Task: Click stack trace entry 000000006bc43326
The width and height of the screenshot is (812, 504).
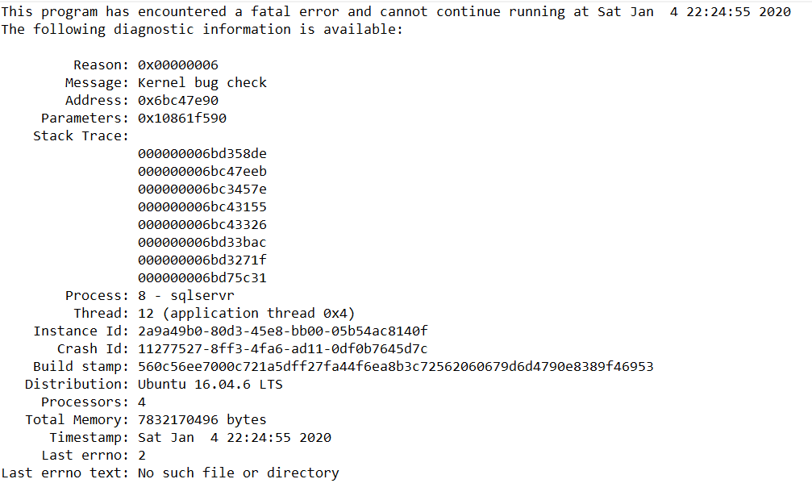Action: pyautogui.click(x=202, y=224)
